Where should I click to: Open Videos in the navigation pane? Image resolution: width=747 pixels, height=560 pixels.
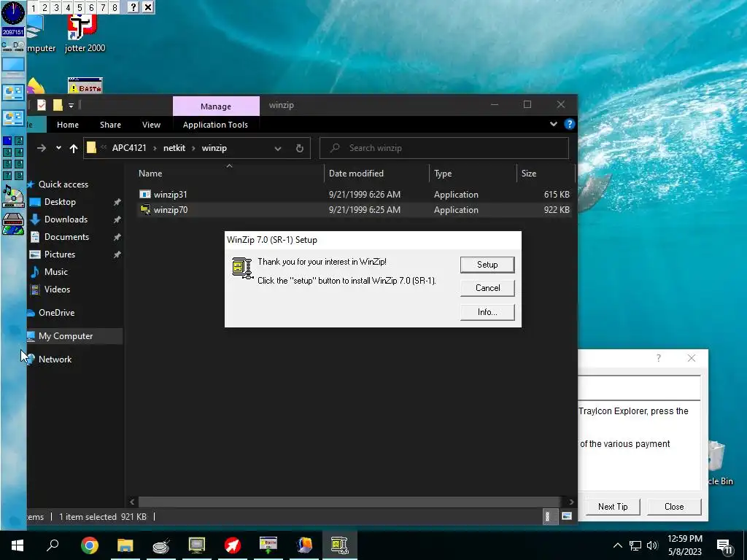57,289
